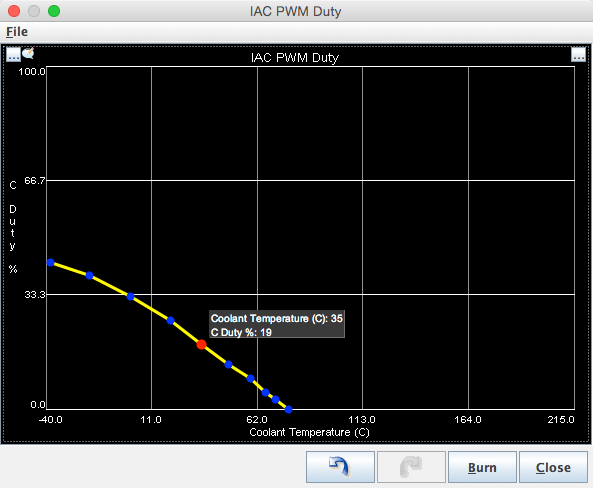This screenshot has width=593, height=488.
Task: Select the blue curve point nearest 62.0 gridline
Action: [x=250, y=378]
